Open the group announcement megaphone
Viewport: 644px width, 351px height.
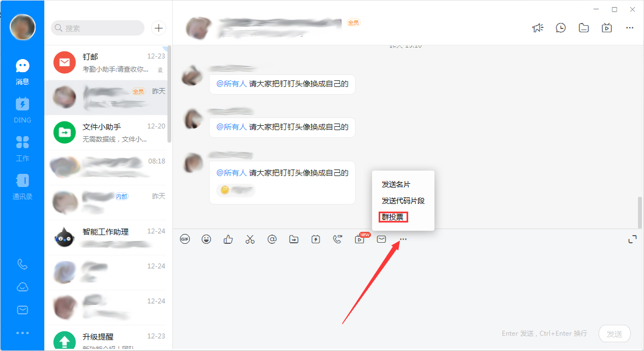click(538, 27)
